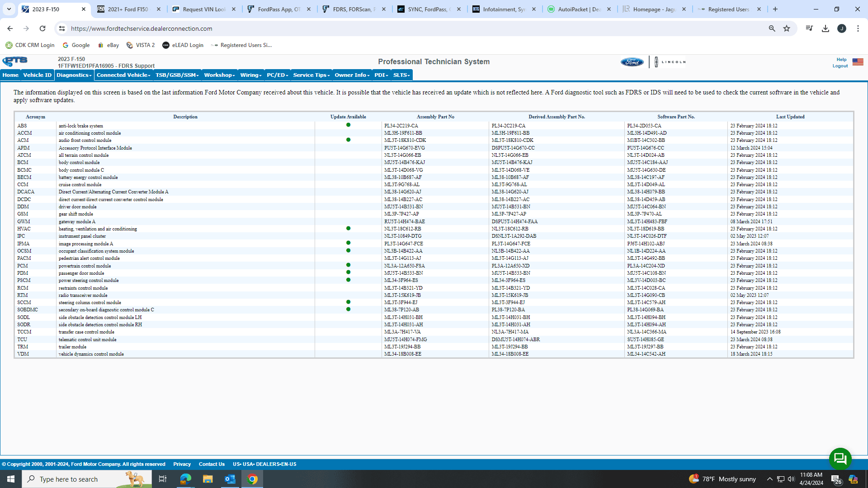The image size is (868, 488).
Task: Switch to the FordPass App tab
Action: 279,9
